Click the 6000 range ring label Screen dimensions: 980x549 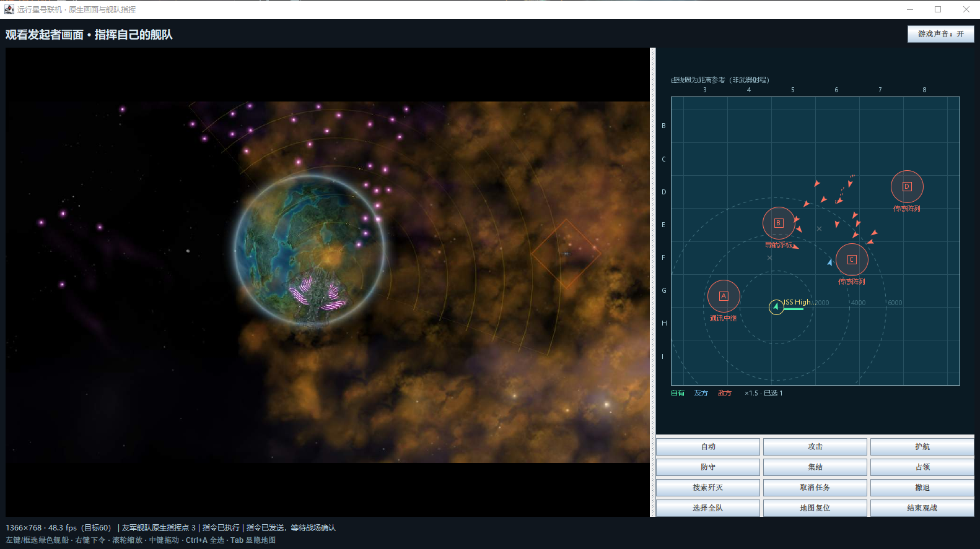pos(895,303)
